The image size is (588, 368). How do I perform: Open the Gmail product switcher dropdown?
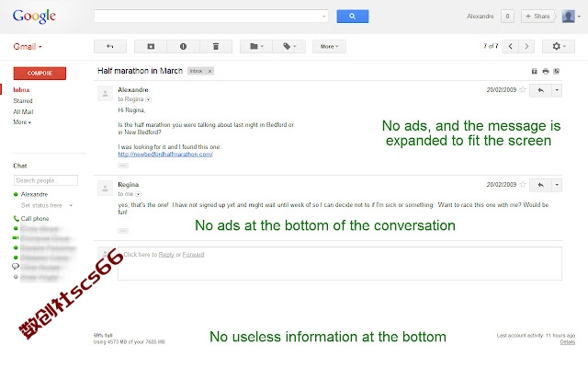click(28, 47)
